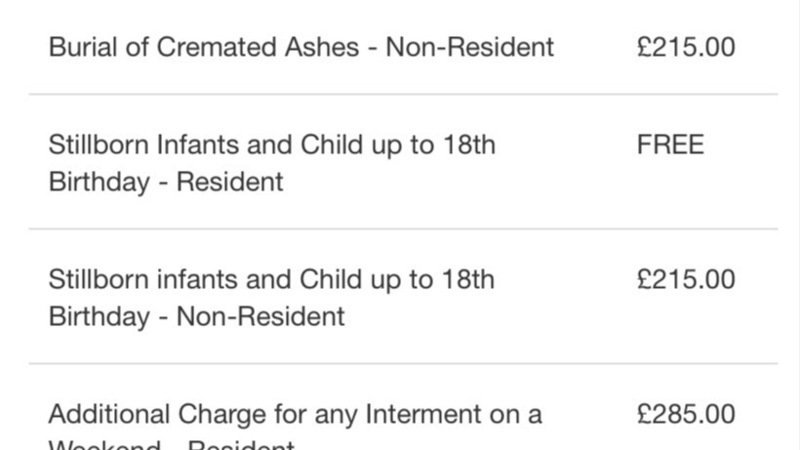Click the Burial of Cremated Ashes row label
Viewport: 800px width, 450px height.
(x=300, y=47)
